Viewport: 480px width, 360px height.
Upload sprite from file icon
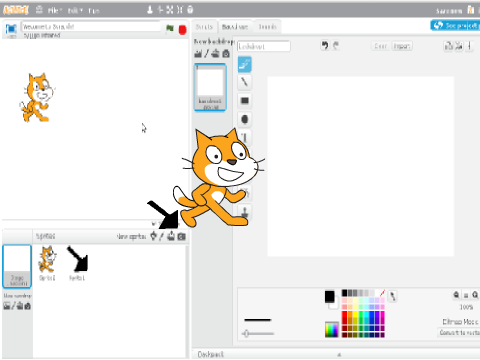171,236
